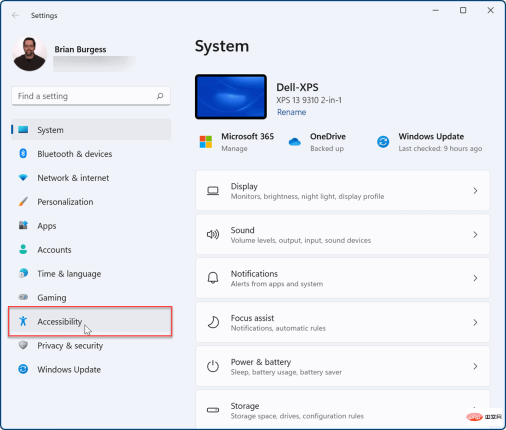The width and height of the screenshot is (506, 430).
Task: Expand Display settings via chevron
Action: click(475, 191)
